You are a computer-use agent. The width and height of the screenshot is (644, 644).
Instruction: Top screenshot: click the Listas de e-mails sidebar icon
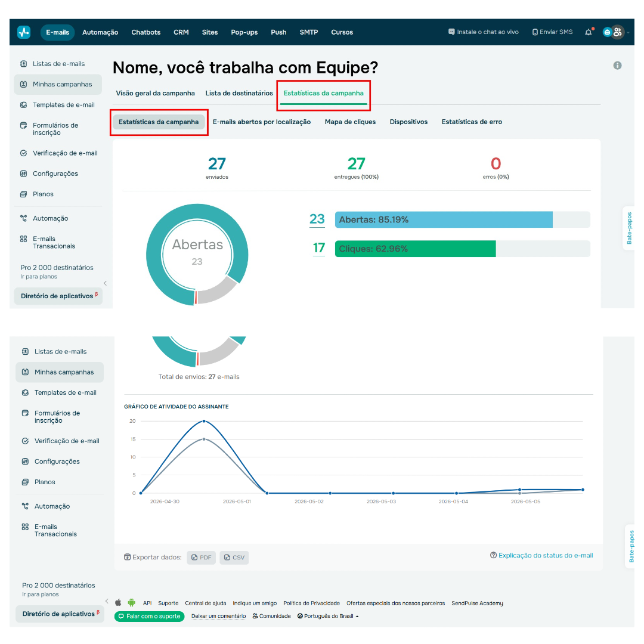[x=24, y=64]
